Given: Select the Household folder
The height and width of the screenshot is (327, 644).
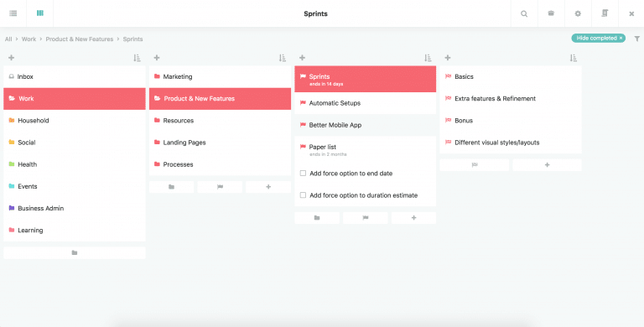Looking at the screenshot, I should click(x=75, y=121).
